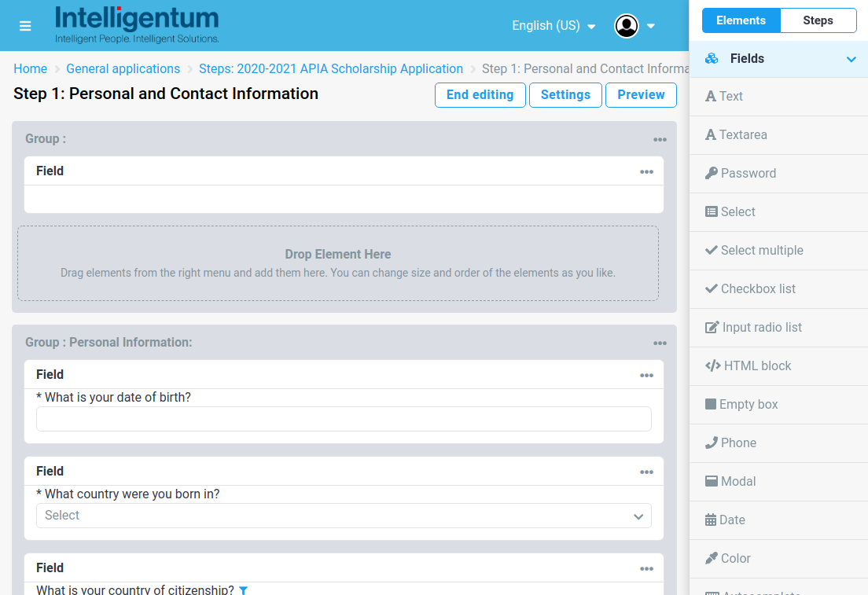The image size is (868, 595).
Task: Open the hamburger navigation menu
Action: [x=25, y=26]
